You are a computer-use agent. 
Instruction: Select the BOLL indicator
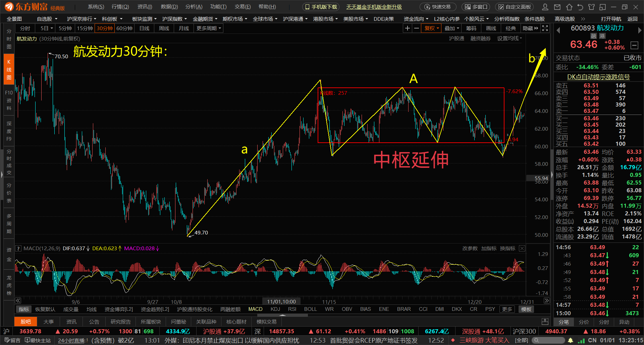(310, 309)
